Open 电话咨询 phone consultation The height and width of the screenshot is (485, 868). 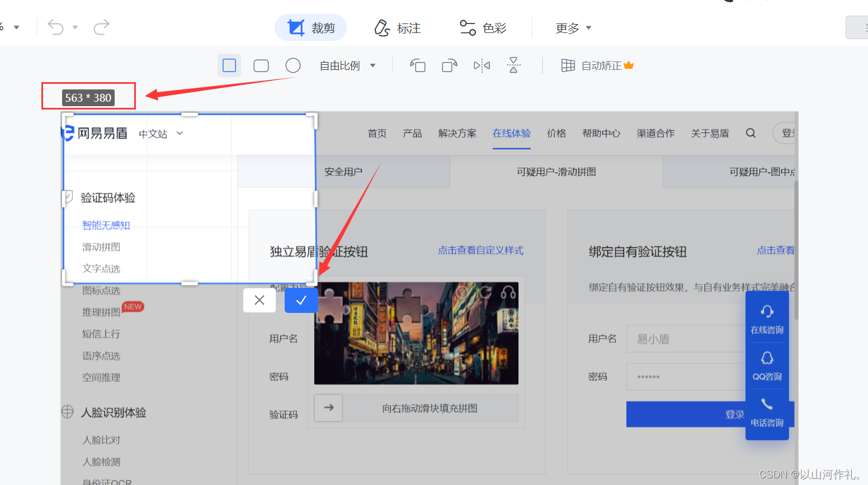click(x=767, y=412)
